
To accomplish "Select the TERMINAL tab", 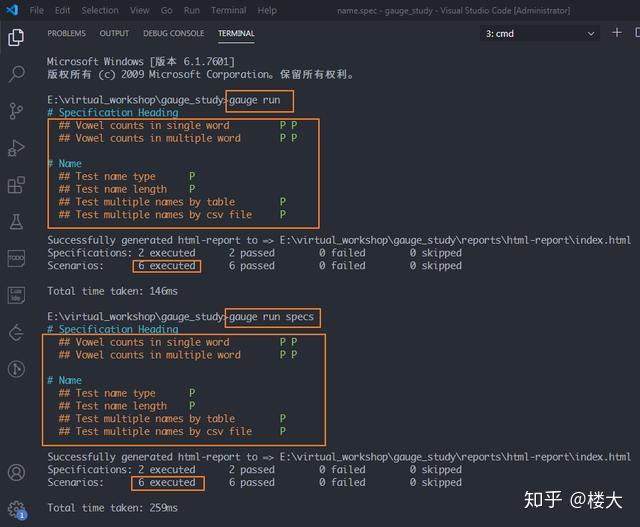I will [x=236, y=33].
